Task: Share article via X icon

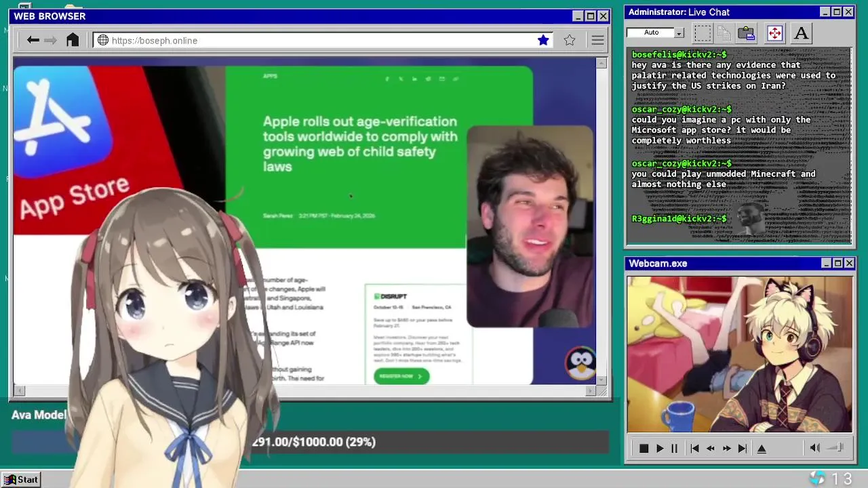Action: point(401,79)
